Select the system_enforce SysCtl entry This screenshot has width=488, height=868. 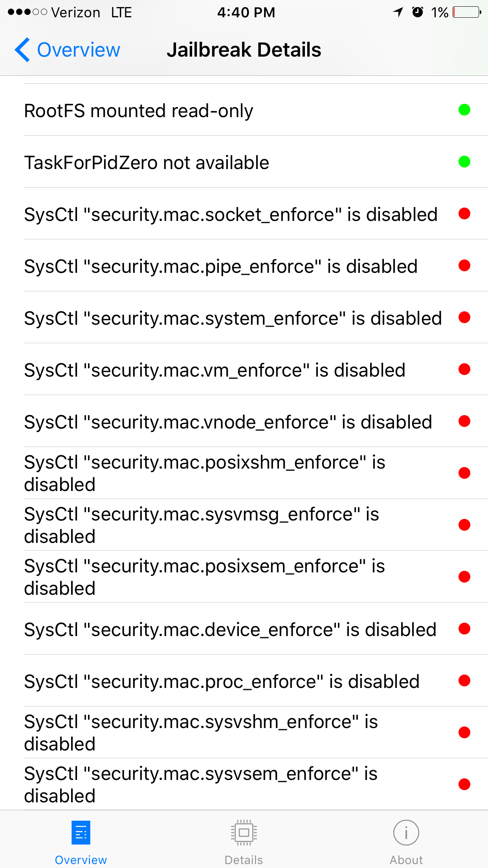tap(233, 318)
